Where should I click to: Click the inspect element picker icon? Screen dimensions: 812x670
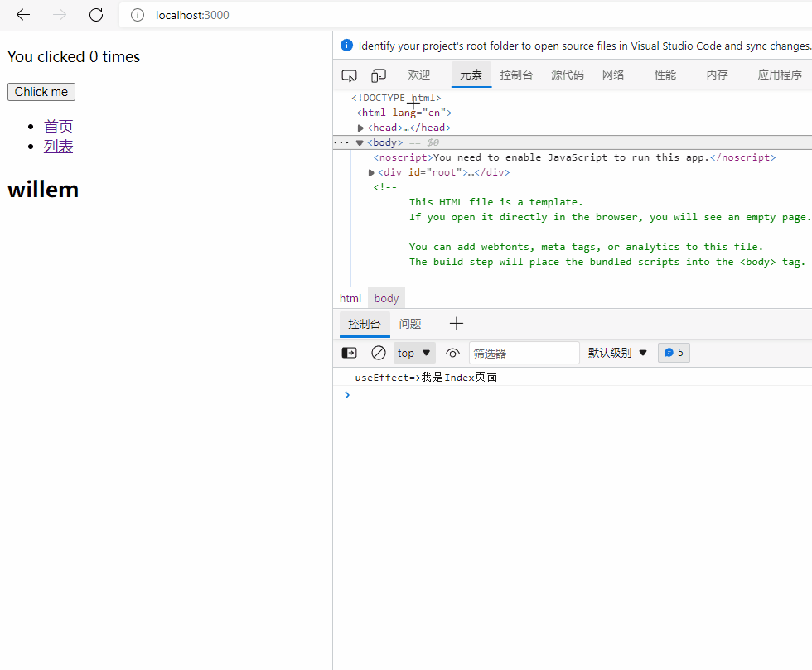349,75
